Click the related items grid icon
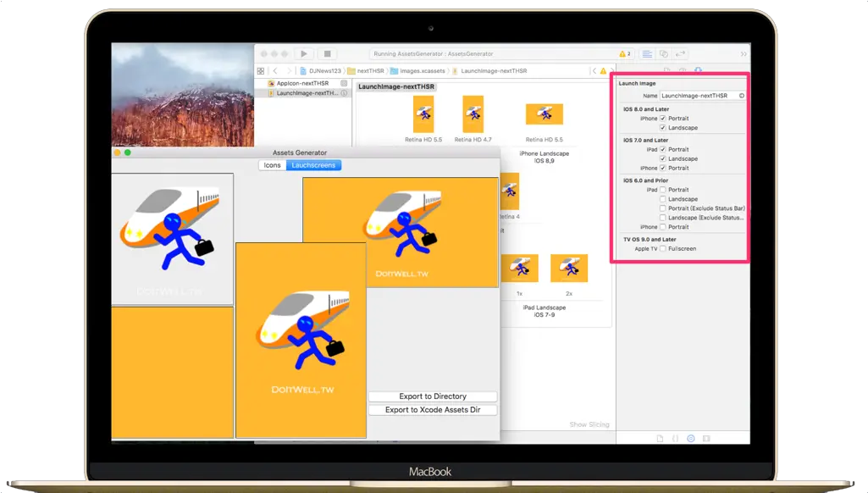Image resolution: width=868 pixels, height=493 pixels. [x=261, y=71]
